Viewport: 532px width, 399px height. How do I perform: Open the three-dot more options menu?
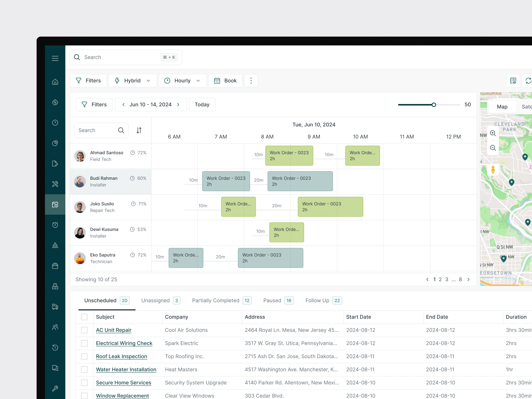pyautogui.click(x=251, y=81)
